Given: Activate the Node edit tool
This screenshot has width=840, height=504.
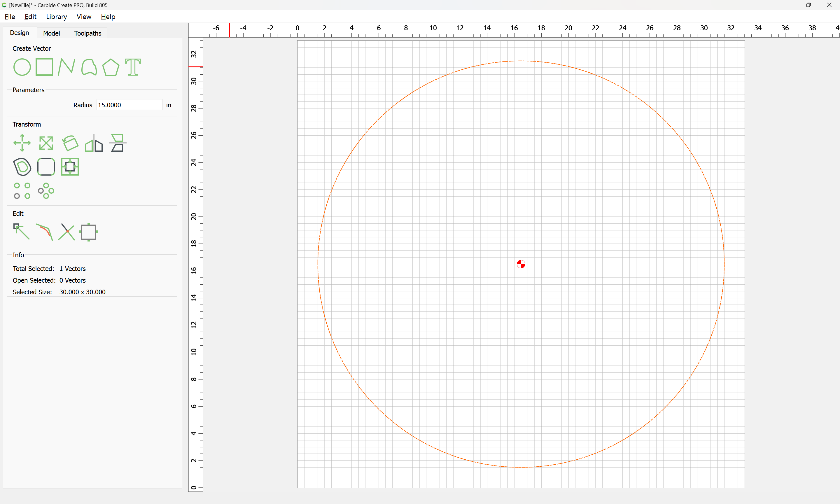Looking at the screenshot, I should 21,232.
